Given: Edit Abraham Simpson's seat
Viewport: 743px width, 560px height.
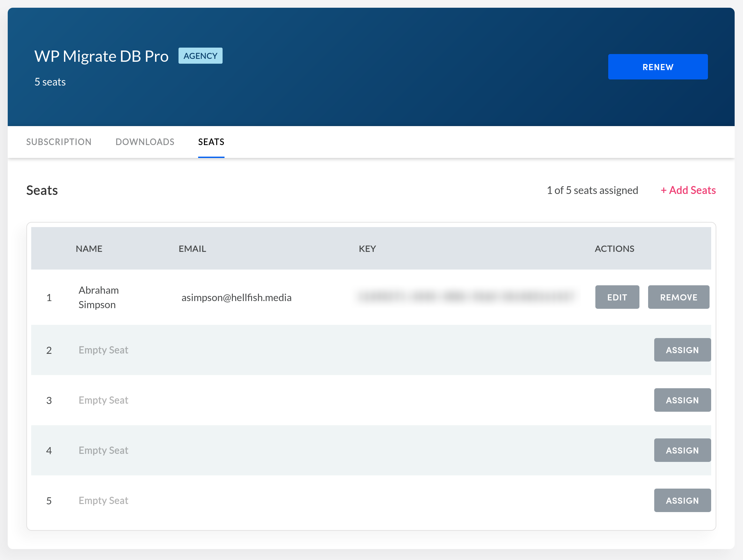Looking at the screenshot, I should [x=617, y=297].
